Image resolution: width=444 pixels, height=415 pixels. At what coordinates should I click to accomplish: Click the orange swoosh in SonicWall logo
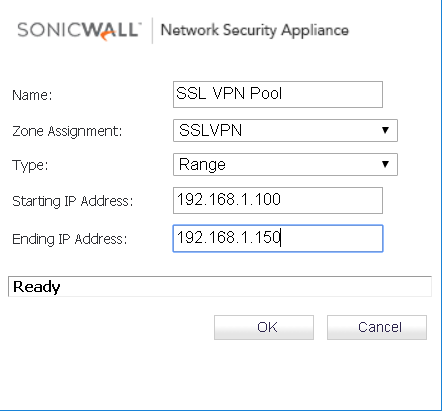click(108, 36)
